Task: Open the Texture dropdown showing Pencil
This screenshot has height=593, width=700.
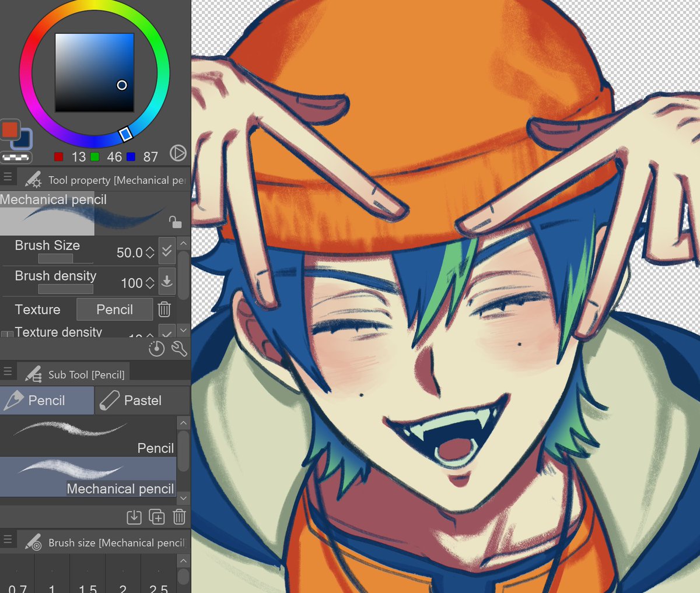Action: coord(114,309)
